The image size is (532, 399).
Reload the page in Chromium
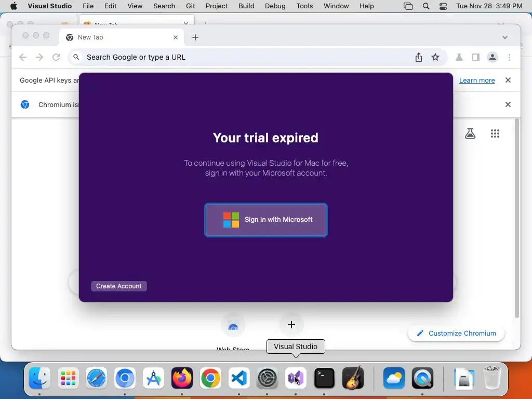[x=56, y=57]
